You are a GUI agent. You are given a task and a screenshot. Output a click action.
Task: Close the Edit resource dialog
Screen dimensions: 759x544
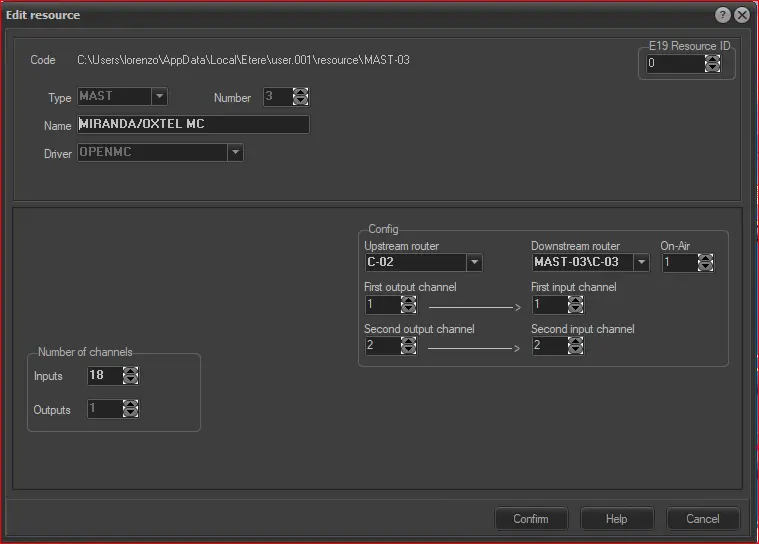[741, 15]
